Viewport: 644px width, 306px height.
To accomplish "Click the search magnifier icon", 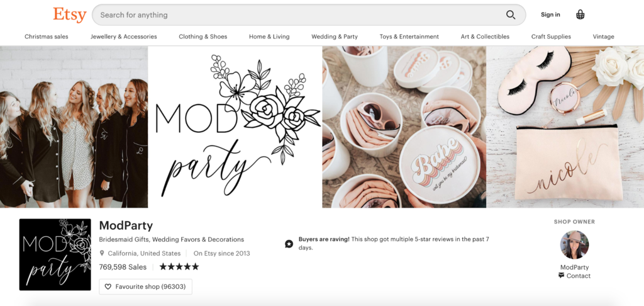I will 511,15.
